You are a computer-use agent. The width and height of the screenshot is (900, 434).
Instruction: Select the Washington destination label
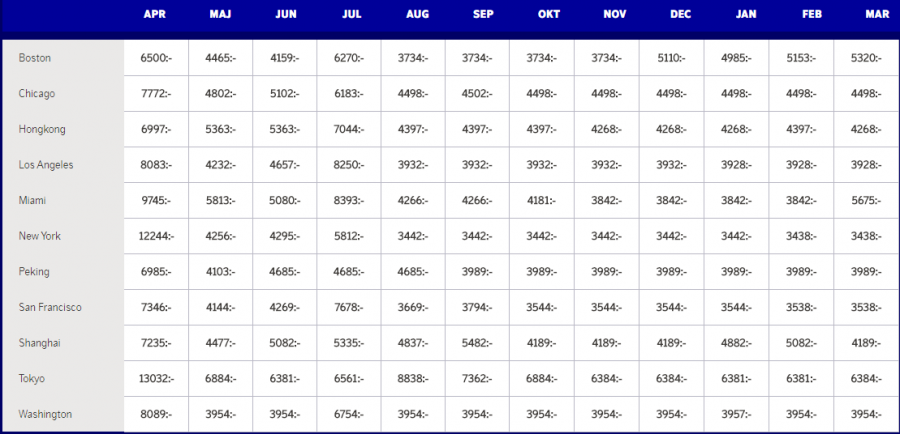tap(45, 414)
